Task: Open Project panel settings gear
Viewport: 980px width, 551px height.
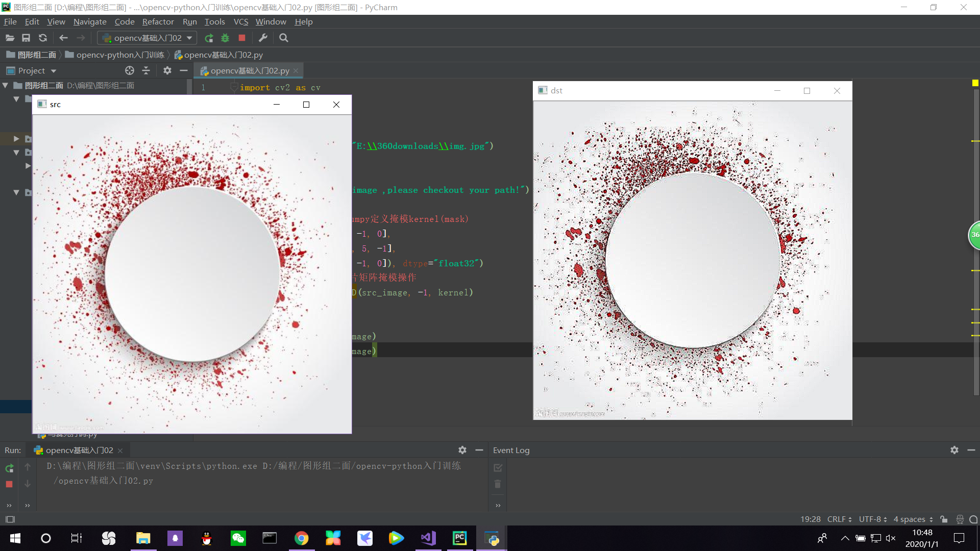Action: [x=167, y=70]
